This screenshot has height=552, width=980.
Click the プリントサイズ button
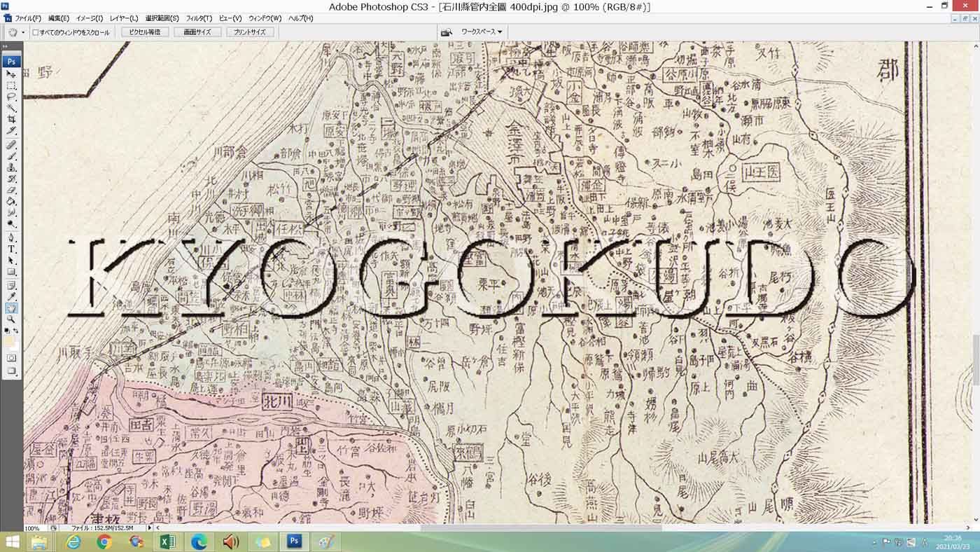pos(250,32)
